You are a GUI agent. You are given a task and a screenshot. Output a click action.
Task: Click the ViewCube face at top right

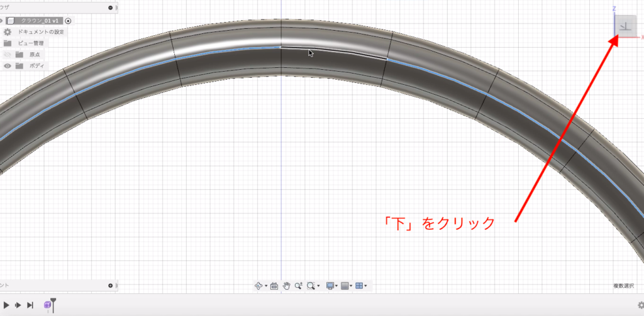click(x=626, y=26)
